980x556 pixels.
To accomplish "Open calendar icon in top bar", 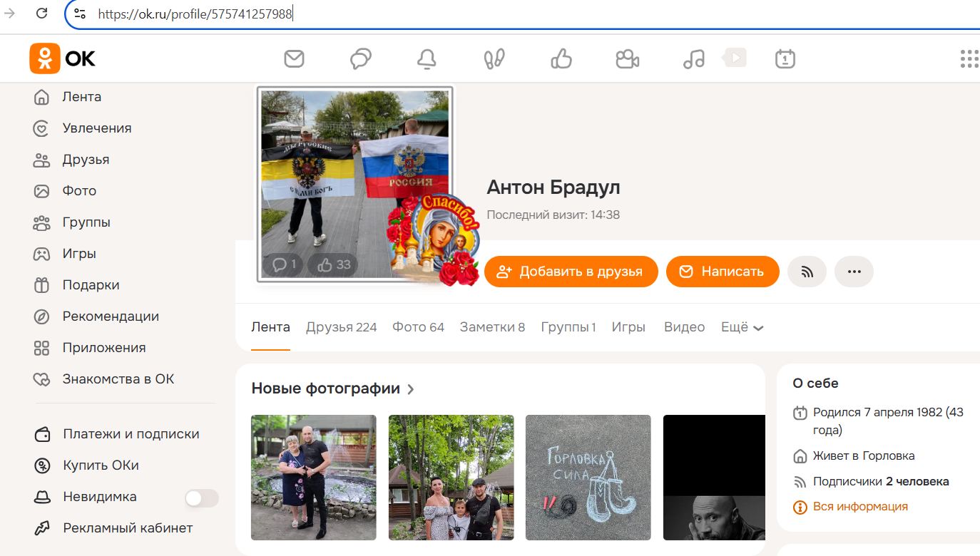I will pos(785,58).
